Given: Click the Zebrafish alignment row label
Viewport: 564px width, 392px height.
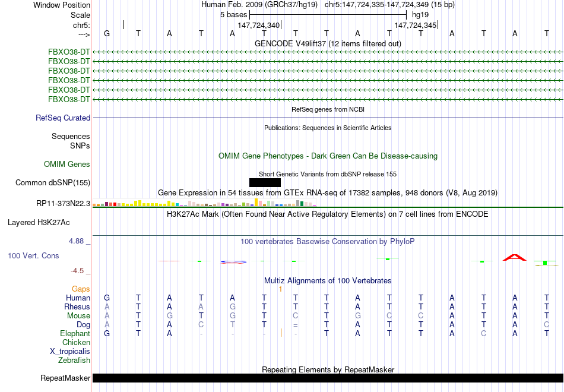Looking at the screenshot, I should coord(74,360).
